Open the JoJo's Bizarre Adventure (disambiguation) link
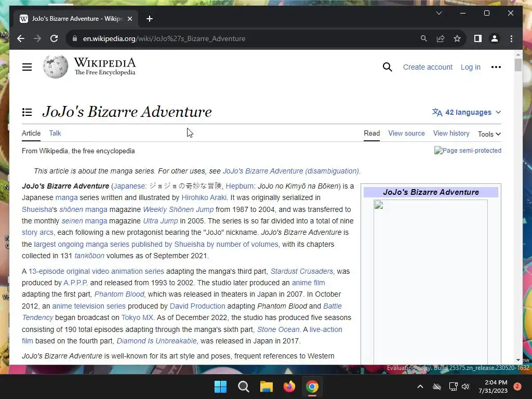 (x=291, y=171)
